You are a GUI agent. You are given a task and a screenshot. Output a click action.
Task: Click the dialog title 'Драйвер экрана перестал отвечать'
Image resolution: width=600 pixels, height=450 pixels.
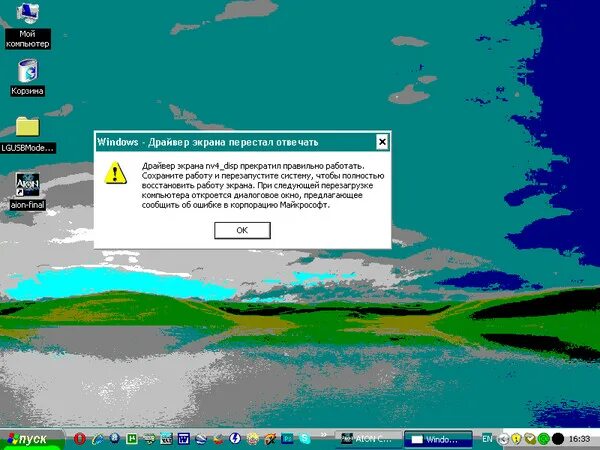click(233, 142)
